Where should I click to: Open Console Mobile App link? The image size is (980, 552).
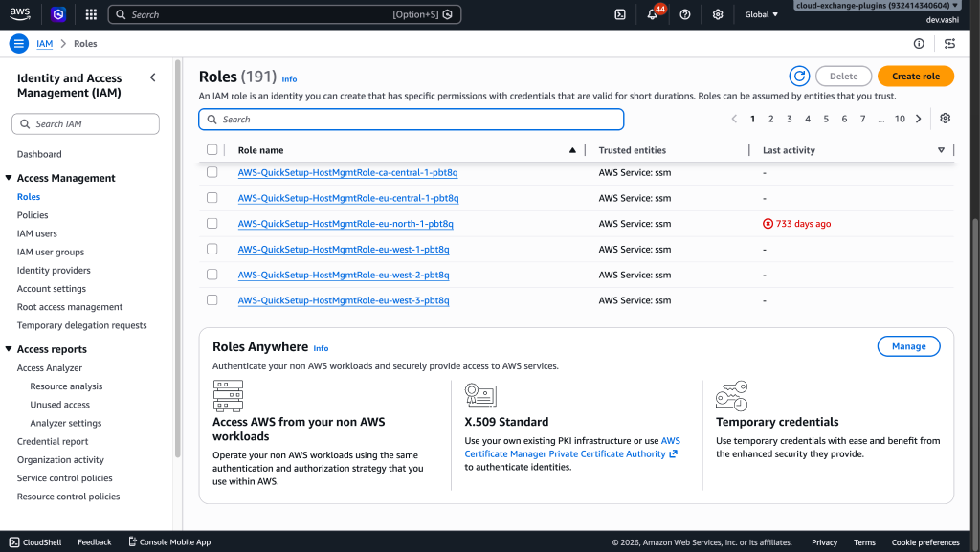coord(169,542)
